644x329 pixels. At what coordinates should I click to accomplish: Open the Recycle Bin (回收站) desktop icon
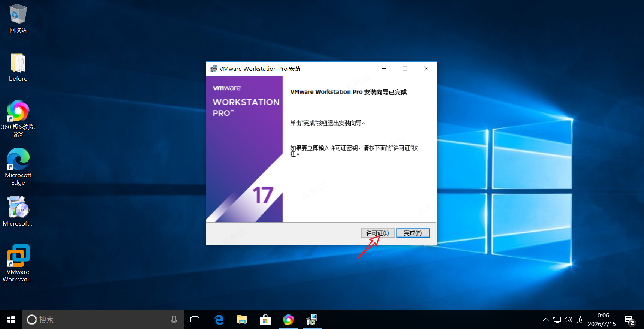coord(18,18)
